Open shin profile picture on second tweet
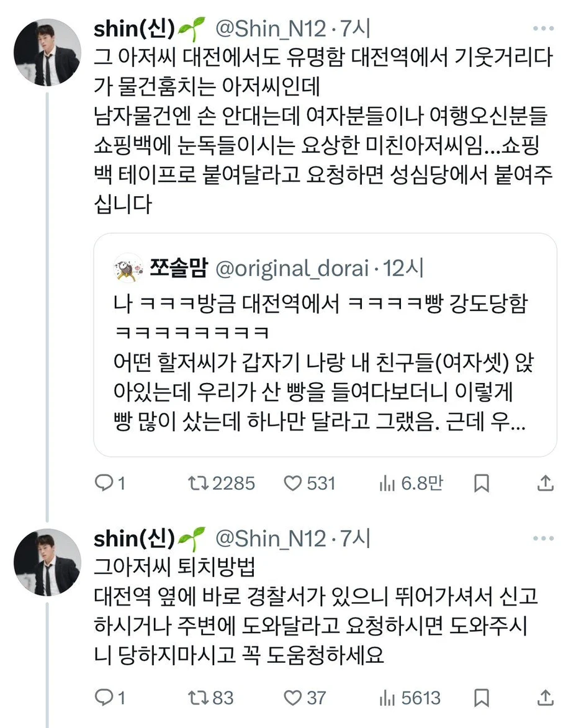This screenshot has height=728, width=571. pyautogui.click(x=47, y=562)
